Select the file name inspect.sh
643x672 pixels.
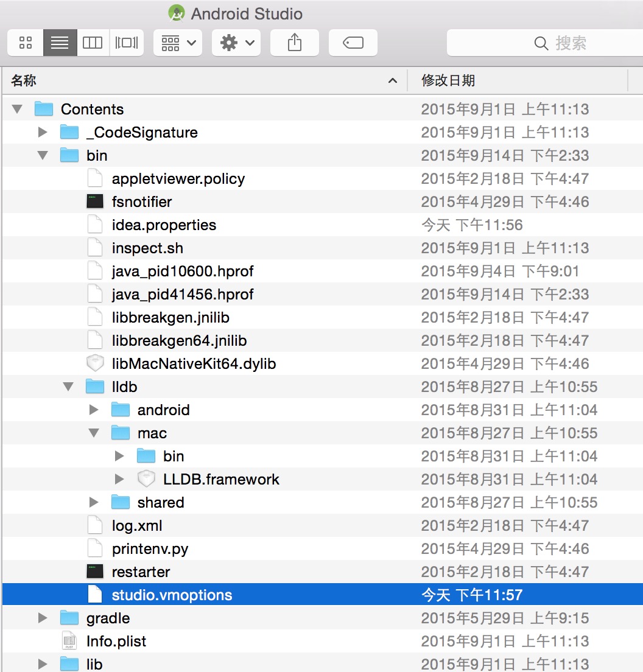point(147,248)
